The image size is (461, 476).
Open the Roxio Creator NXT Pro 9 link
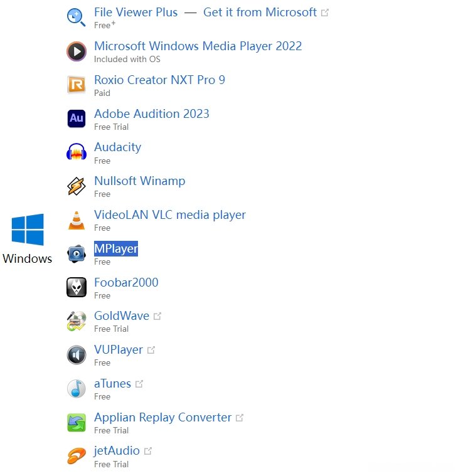[x=160, y=80]
